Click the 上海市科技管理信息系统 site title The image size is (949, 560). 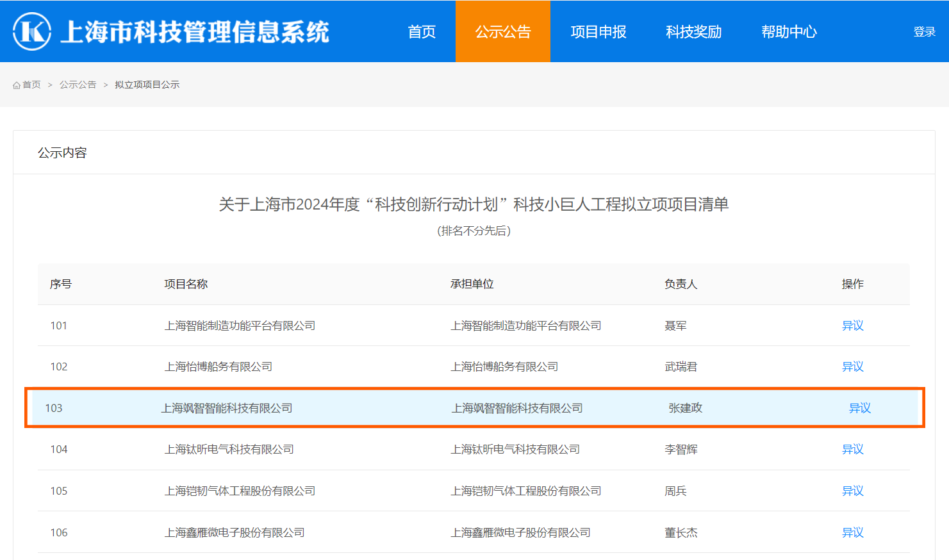tap(194, 32)
